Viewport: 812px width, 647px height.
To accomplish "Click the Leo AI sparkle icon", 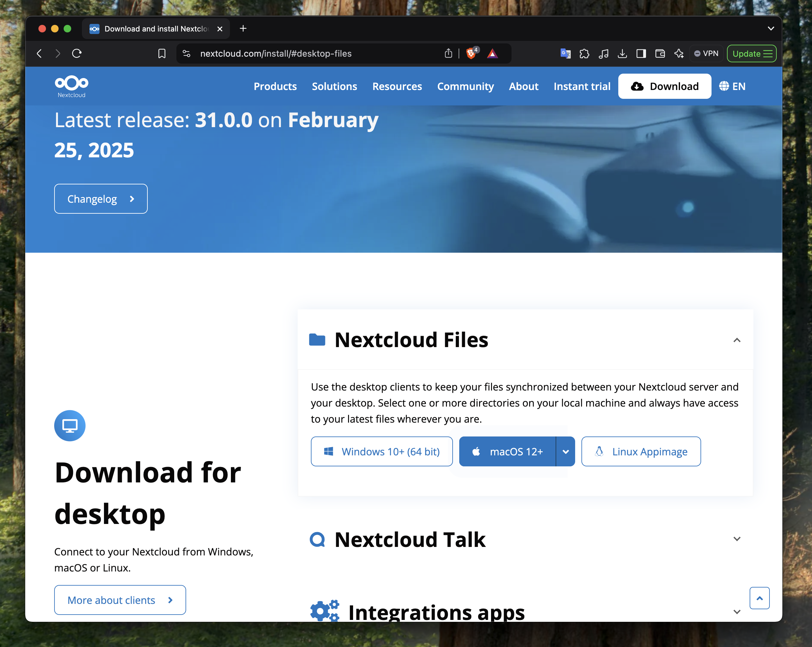I will click(679, 53).
